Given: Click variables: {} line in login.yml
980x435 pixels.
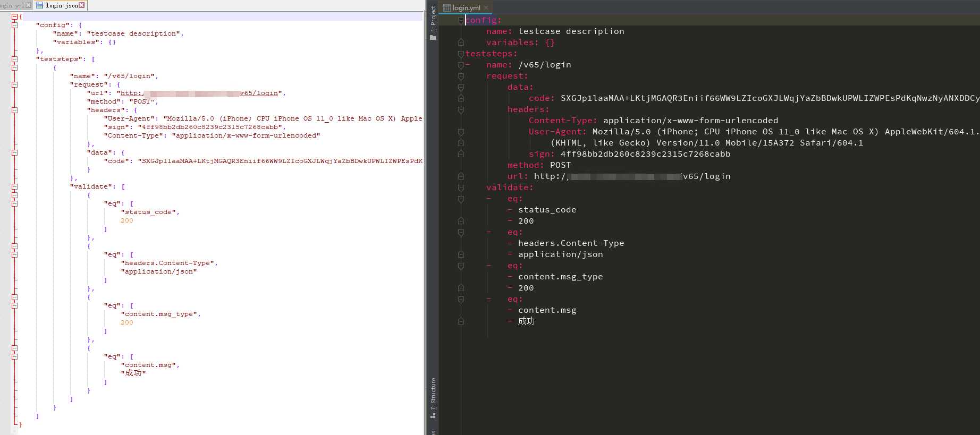Looking at the screenshot, I should [520, 42].
